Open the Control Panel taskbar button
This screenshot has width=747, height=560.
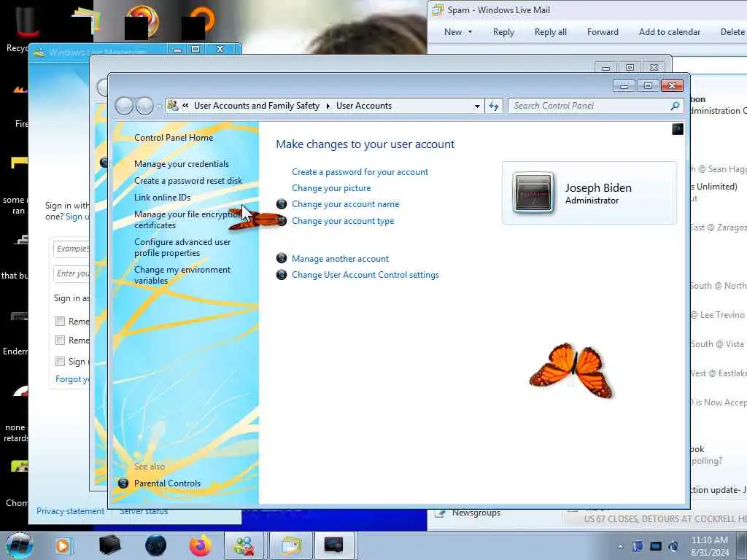333,545
